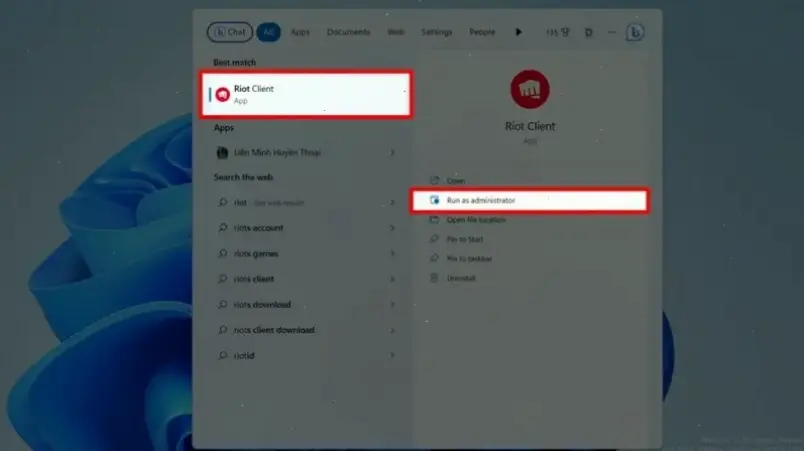Click the Riot Client icon in Best match
804x451 pixels.
click(222, 94)
